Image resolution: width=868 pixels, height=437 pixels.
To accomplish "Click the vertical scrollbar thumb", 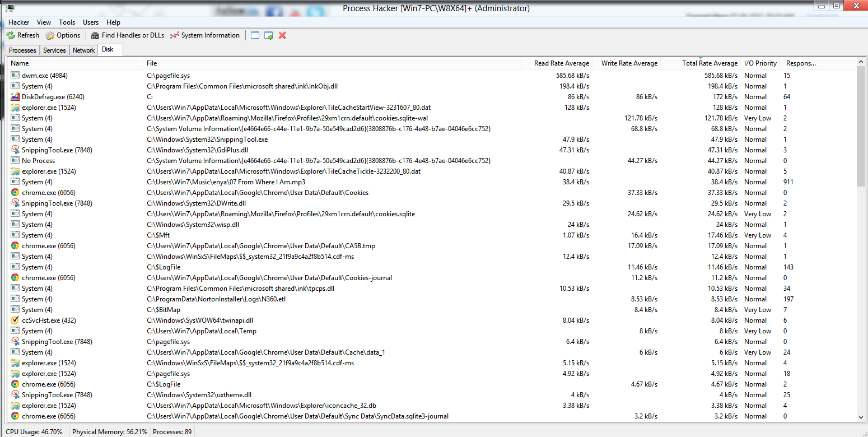I will pos(861,126).
